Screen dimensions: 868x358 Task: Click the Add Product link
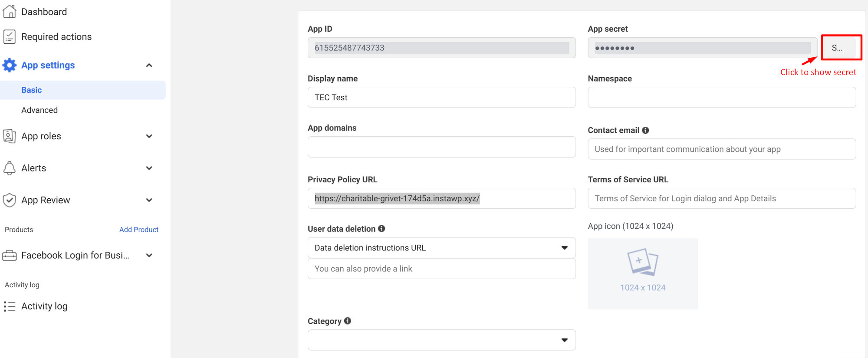click(139, 230)
